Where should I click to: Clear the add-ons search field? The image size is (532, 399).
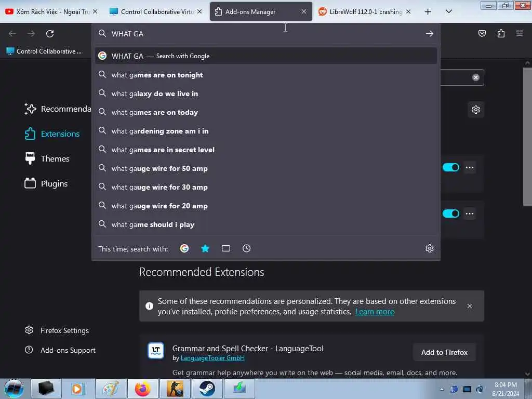476,77
